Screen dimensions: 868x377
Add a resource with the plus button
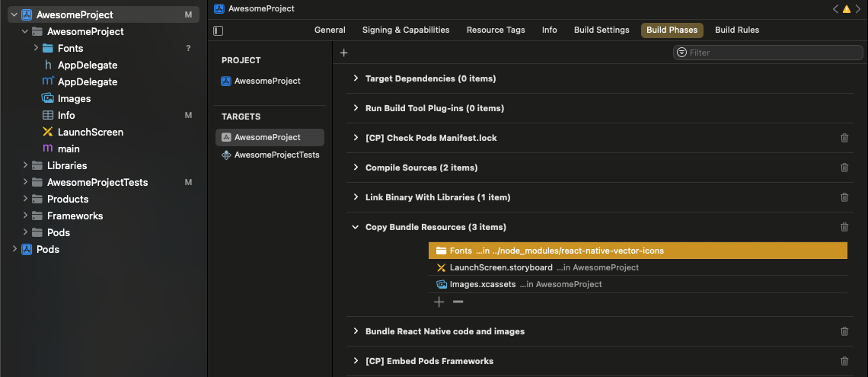pos(439,302)
